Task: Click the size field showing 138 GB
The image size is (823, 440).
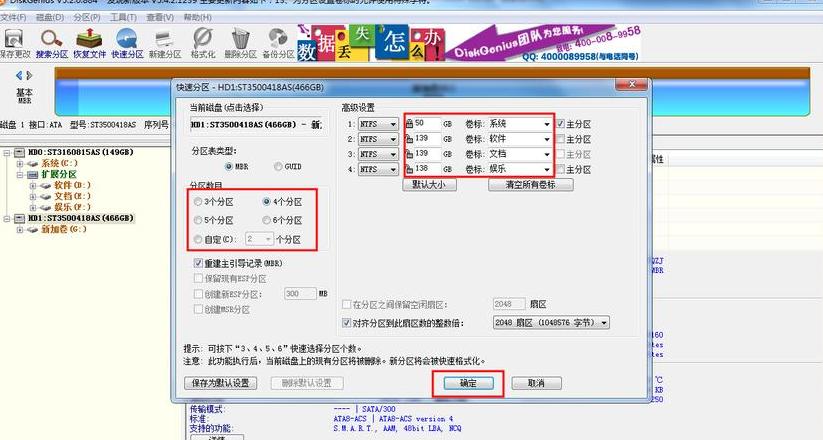Action: (427, 169)
